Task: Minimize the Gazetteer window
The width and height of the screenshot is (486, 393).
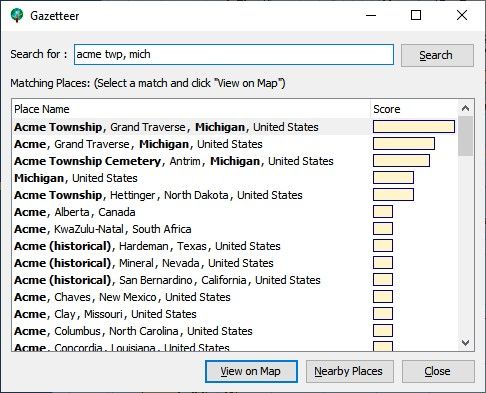Action: pyautogui.click(x=371, y=15)
